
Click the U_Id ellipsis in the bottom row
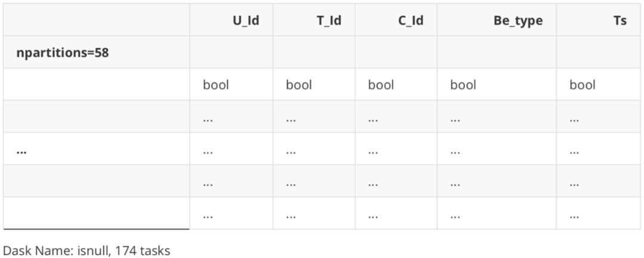[x=208, y=216]
